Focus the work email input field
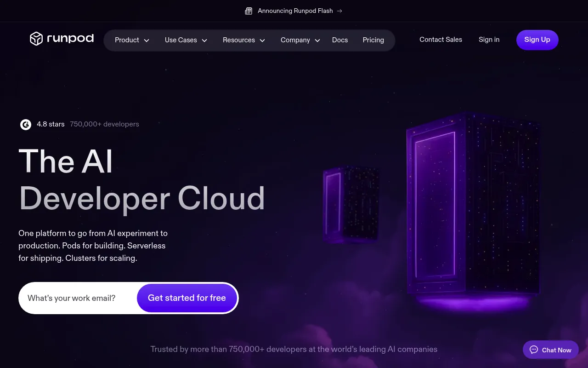 pyautogui.click(x=78, y=298)
